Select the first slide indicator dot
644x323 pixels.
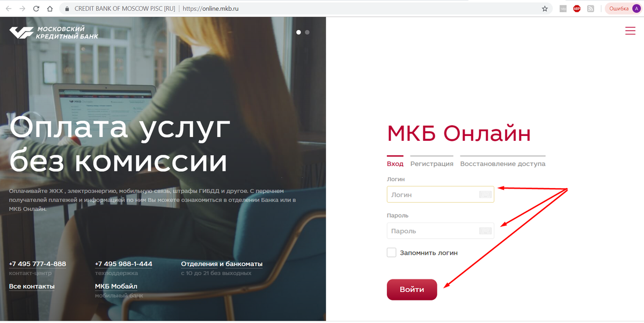click(x=299, y=32)
